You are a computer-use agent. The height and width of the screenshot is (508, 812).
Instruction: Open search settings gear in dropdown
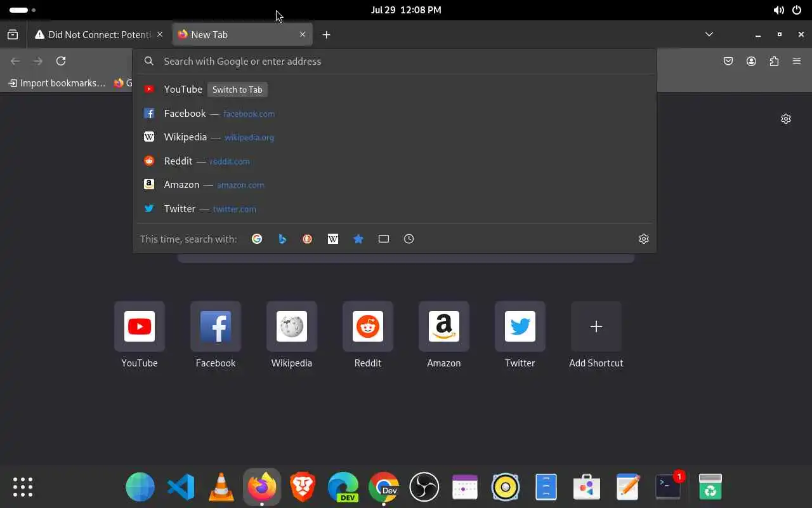644,239
